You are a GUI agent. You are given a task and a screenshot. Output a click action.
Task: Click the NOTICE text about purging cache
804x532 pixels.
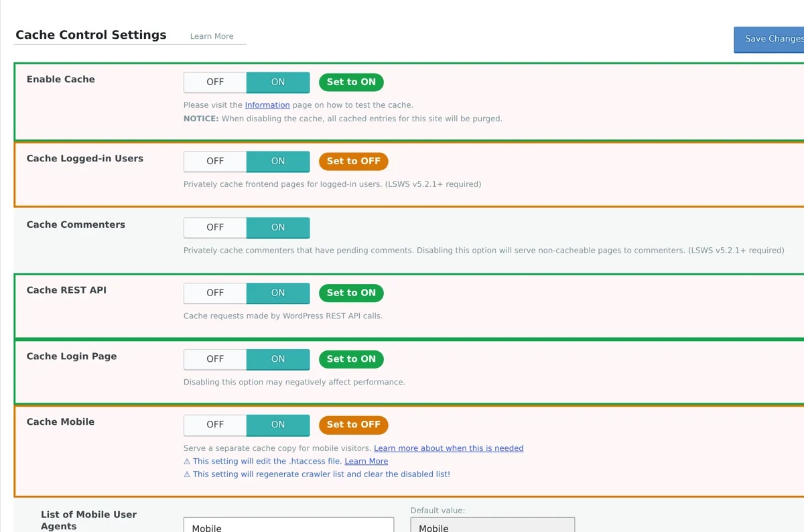click(x=343, y=119)
